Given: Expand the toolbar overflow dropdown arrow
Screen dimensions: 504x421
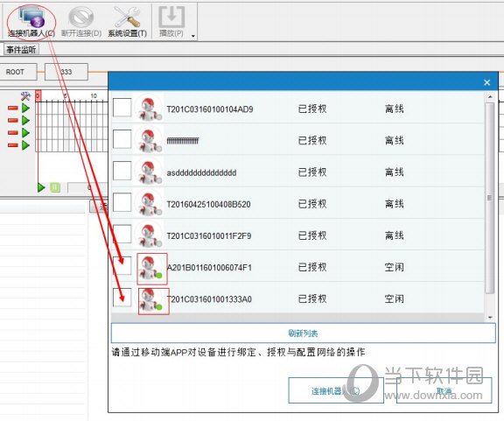Looking at the screenshot, I should click(193, 36).
